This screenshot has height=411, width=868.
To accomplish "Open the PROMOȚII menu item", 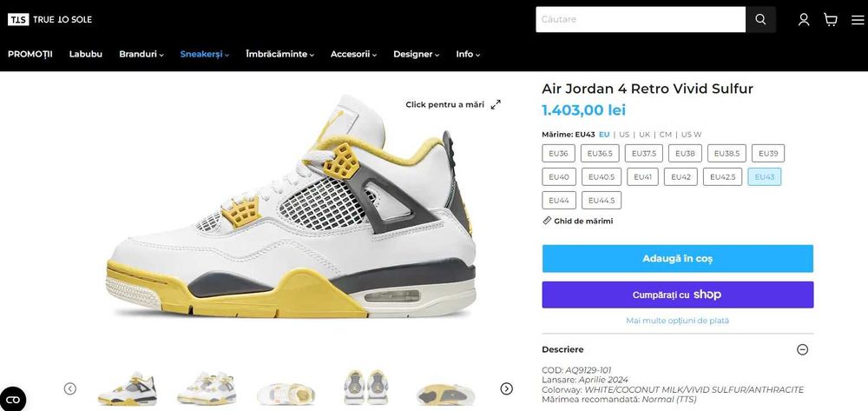I will pyautogui.click(x=30, y=54).
